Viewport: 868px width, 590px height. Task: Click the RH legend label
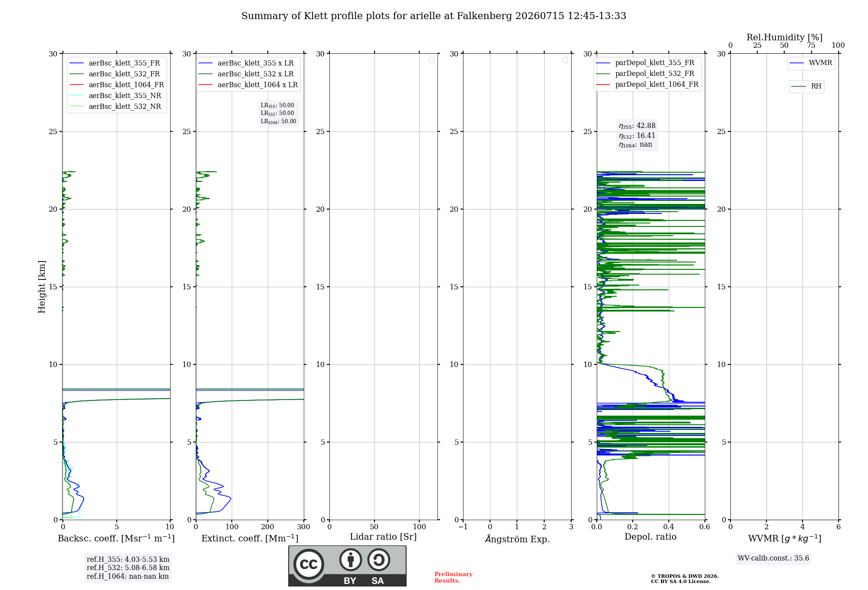(x=816, y=86)
